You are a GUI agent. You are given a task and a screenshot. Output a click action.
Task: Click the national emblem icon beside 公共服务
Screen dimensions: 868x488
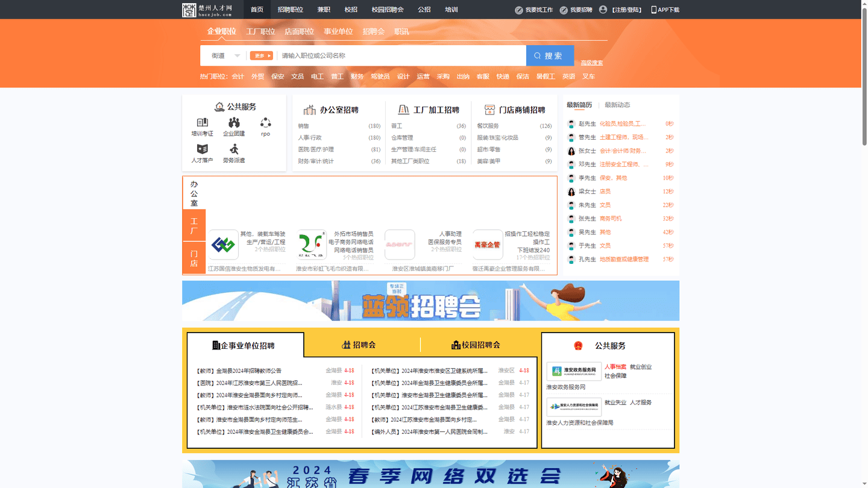(578, 346)
